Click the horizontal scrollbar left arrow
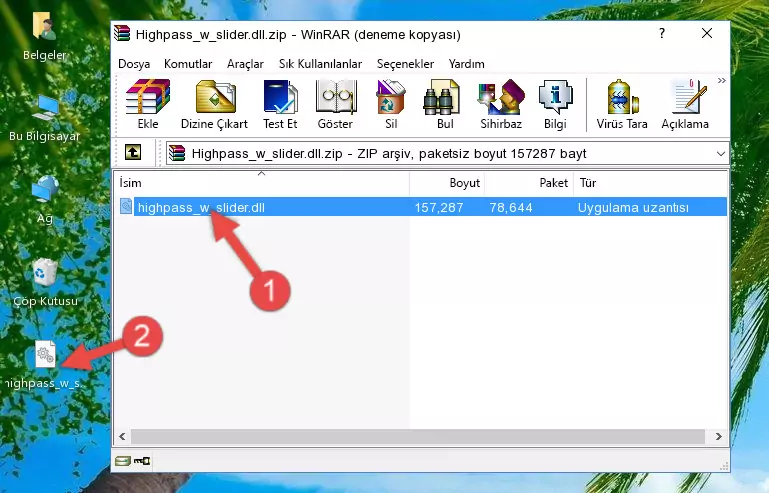 [122, 436]
